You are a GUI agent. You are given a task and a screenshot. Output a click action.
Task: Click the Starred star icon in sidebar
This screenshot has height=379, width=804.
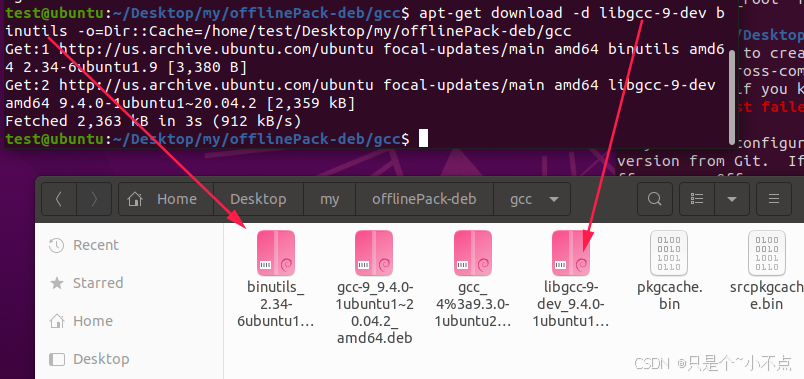pyautogui.click(x=56, y=283)
